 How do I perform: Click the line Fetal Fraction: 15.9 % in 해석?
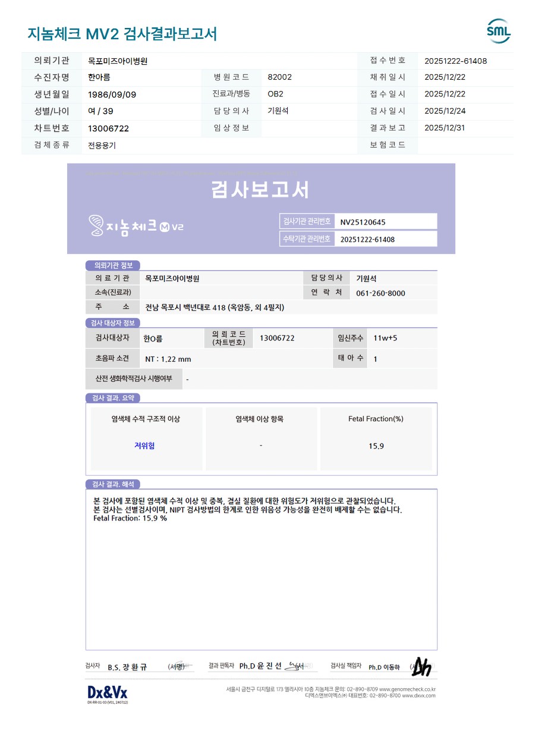pyautogui.click(x=130, y=518)
